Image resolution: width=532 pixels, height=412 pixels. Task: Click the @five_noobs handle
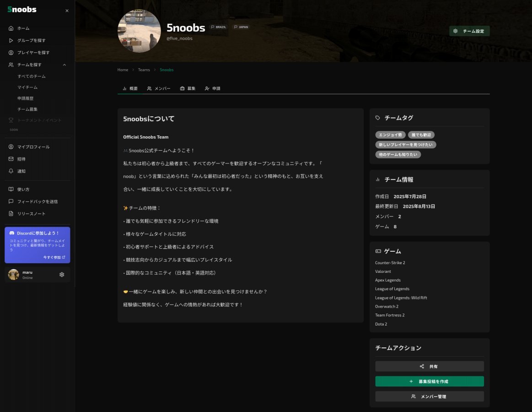179,38
